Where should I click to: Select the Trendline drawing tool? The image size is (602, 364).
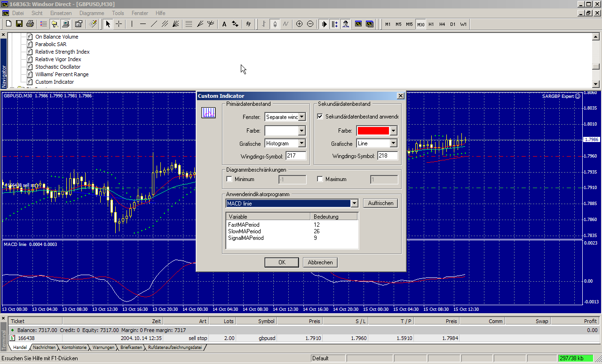click(x=154, y=24)
